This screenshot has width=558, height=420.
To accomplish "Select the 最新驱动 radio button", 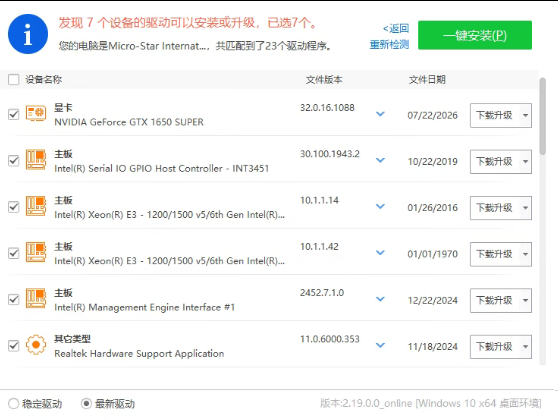I will pos(86,404).
